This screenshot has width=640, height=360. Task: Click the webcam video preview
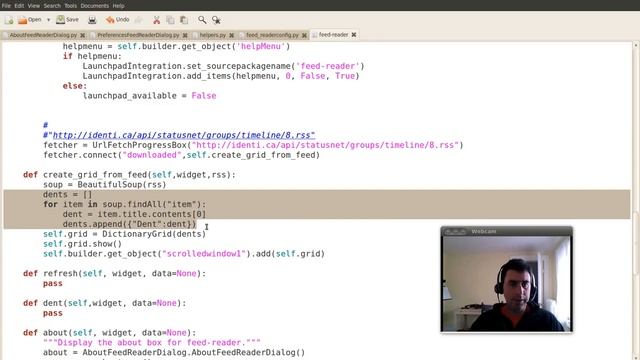[507, 283]
